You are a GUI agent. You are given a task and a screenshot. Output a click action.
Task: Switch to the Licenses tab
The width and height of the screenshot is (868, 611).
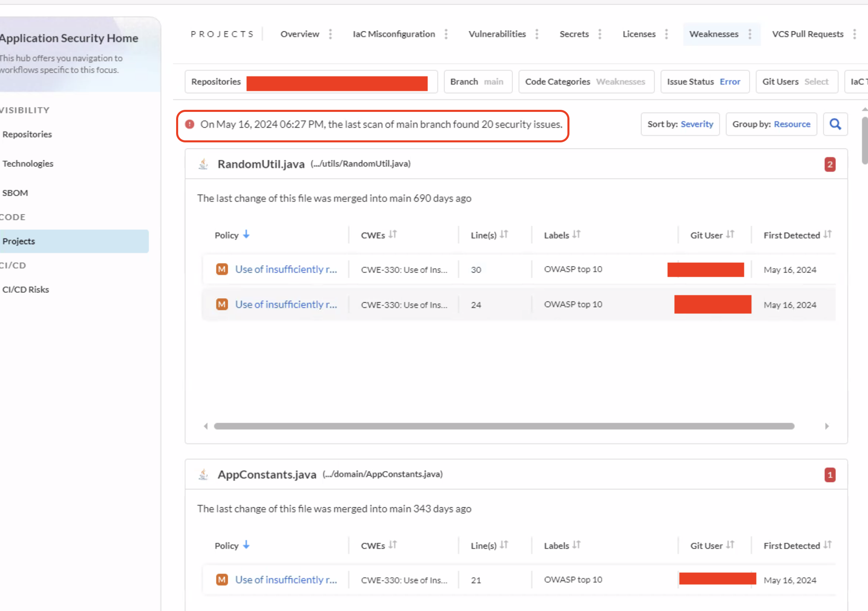639,34
